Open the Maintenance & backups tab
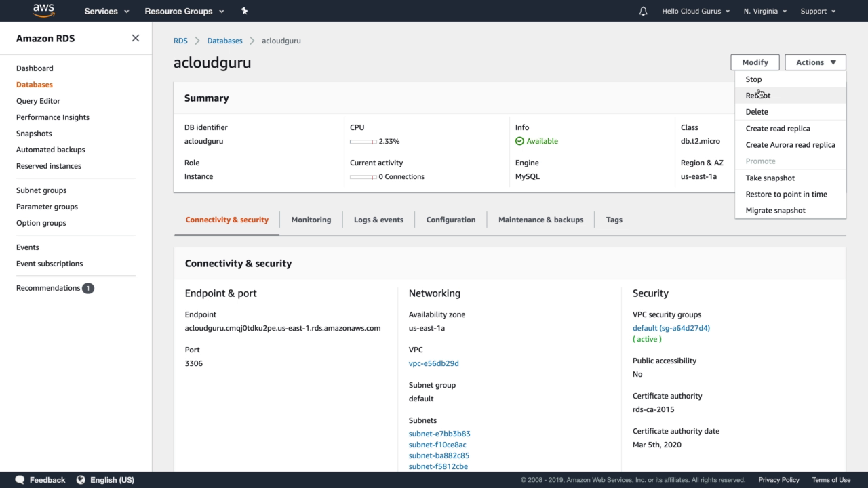The image size is (868, 488). (x=540, y=220)
